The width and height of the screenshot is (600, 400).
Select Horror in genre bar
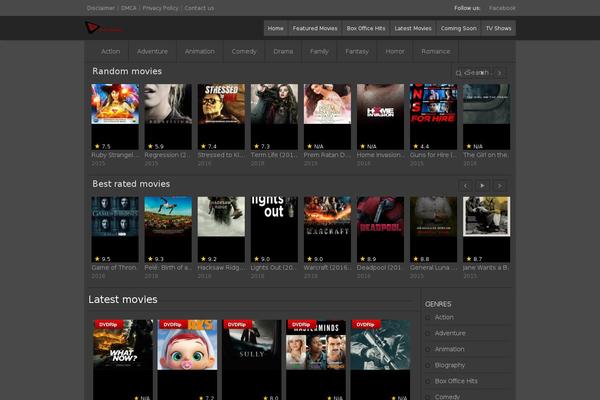point(395,51)
